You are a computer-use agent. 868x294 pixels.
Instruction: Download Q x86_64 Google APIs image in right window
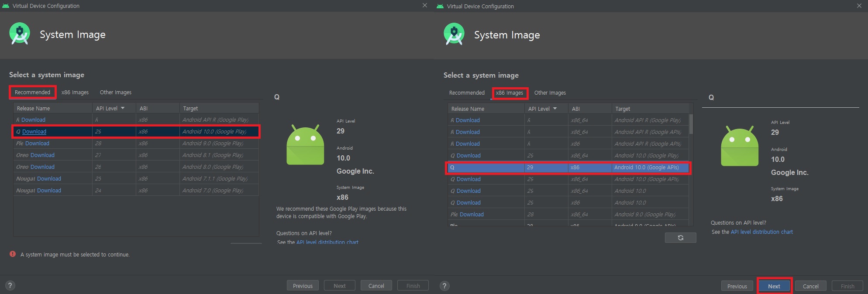point(468,179)
